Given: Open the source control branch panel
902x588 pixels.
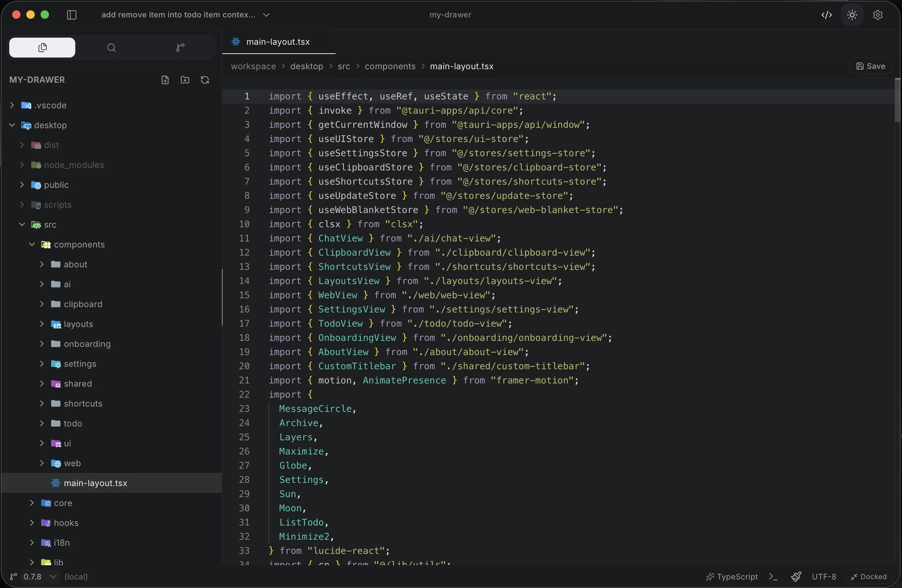Looking at the screenshot, I should [x=180, y=48].
